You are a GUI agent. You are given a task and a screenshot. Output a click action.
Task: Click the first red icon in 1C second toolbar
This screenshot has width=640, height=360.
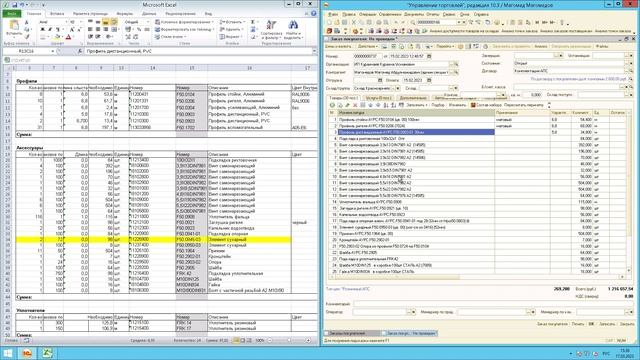[329, 31]
